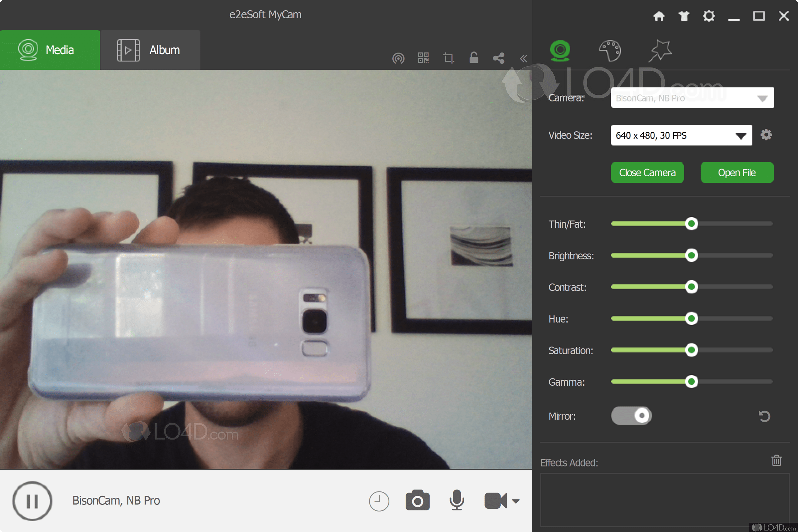Collapse the settings panel with double-left chevron
Screen dimensions: 798x532
tap(523, 58)
